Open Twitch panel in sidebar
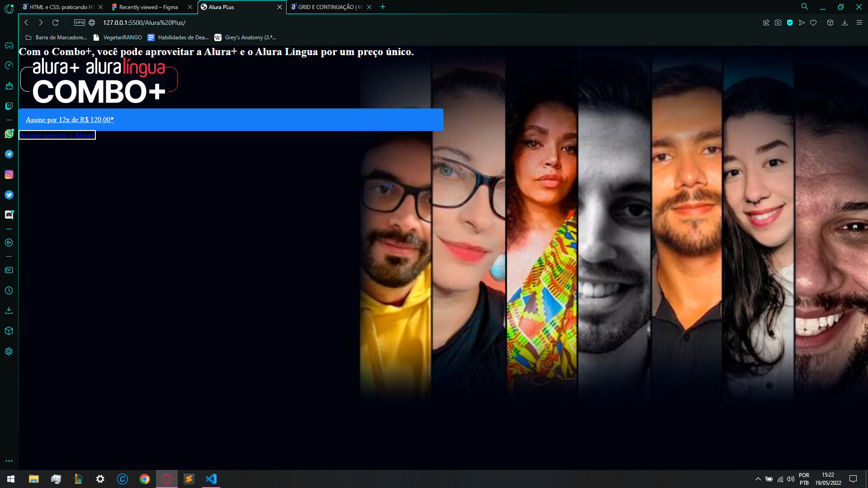Image resolution: width=868 pixels, height=488 pixels. [x=9, y=106]
